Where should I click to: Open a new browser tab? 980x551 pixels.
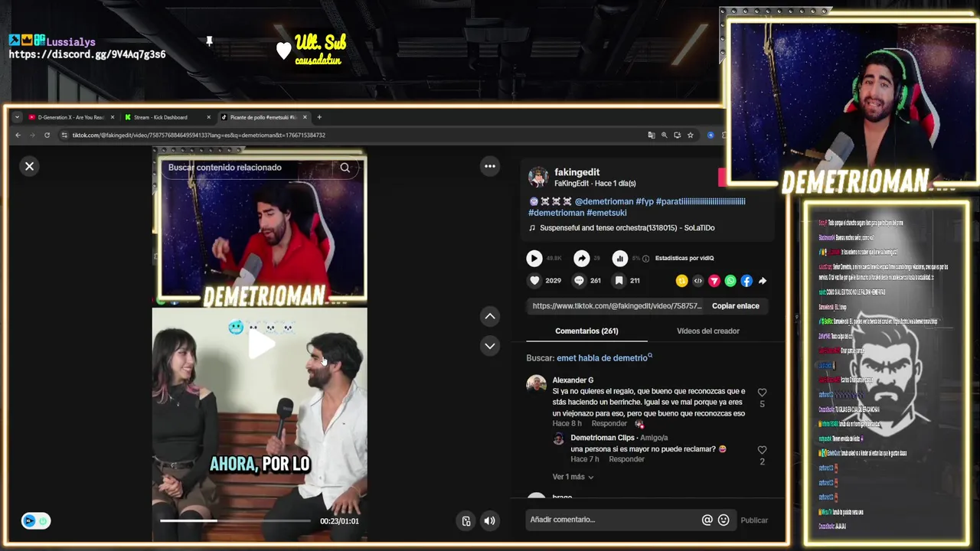319,117
